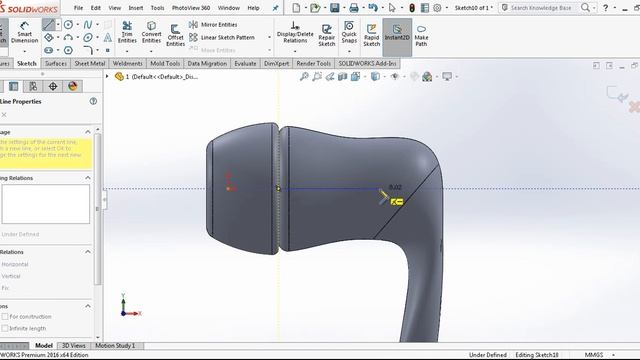Open the Trim Entities dropdown arrow

pos(127,51)
